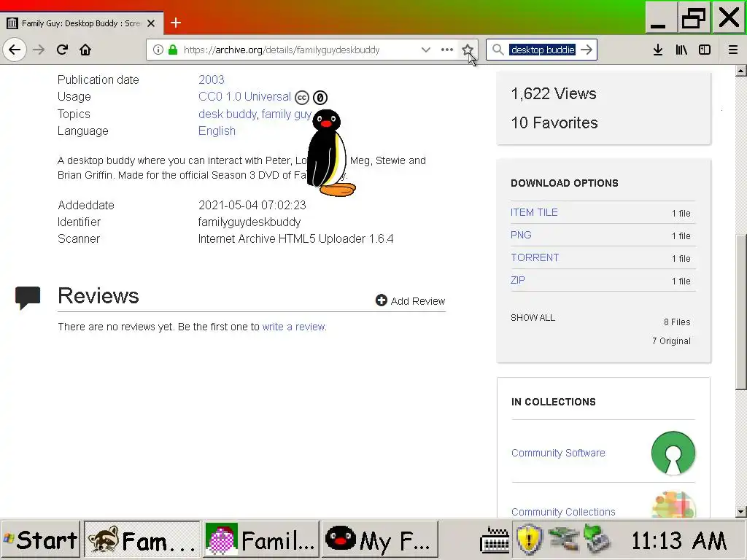Viewport: 747px width, 560px height.
Task: Click the green Community Software logo thumbnail
Action: (x=673, y=453)
